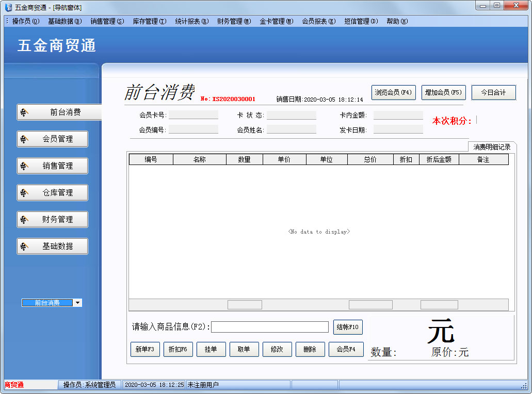Screen dimensions: 532x394
Task: Click the 修改 edit button
Action: (x=277, y=349)
